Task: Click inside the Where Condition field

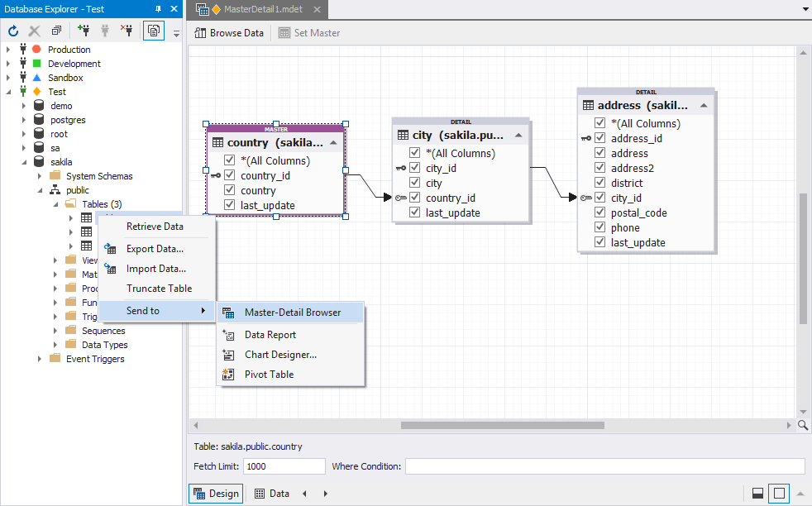Action: [579, 465]
